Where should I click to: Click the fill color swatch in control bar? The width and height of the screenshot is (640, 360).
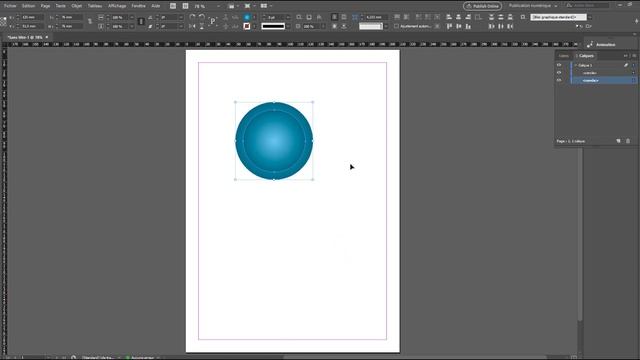[247, 17]
